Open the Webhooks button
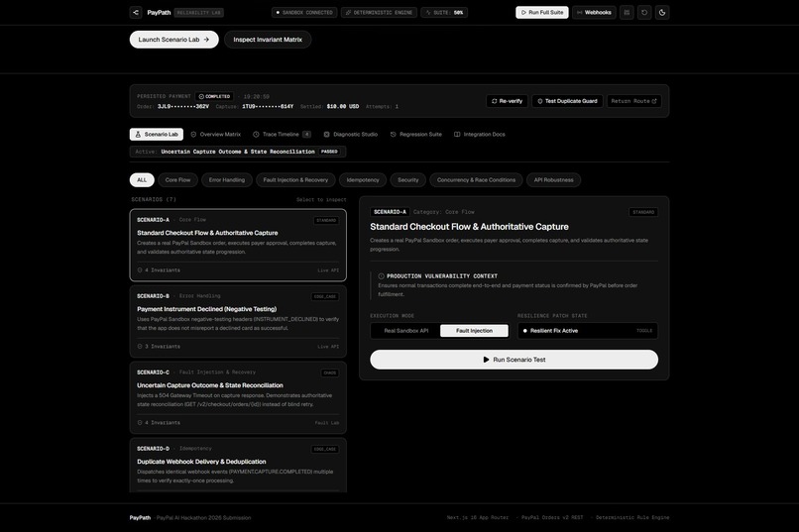Image resolution: width=799 pixels, height=532 pixels. pyautogui.click(x=594, y=12)
